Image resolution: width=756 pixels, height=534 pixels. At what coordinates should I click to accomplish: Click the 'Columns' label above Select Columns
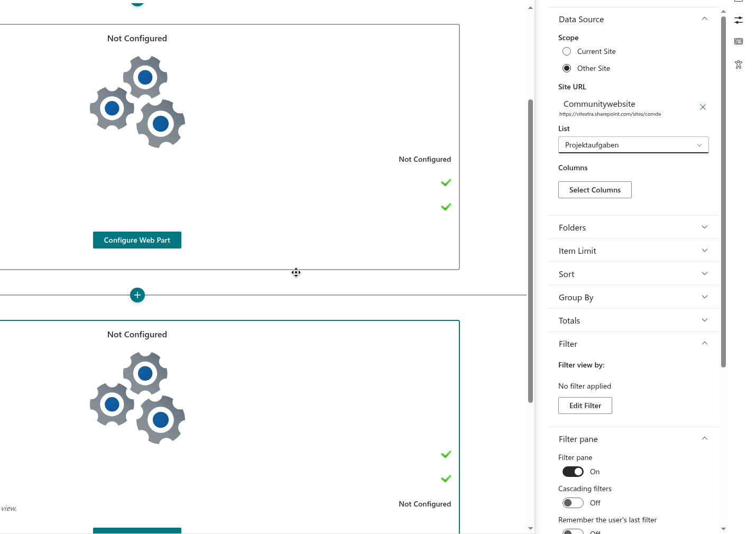[573, 168]
